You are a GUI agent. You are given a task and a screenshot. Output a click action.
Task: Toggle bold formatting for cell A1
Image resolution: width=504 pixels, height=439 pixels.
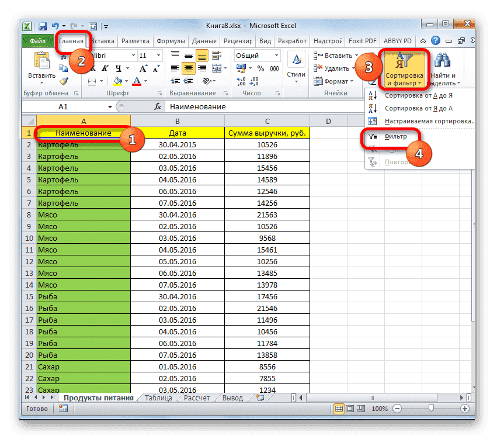point(93,68)
